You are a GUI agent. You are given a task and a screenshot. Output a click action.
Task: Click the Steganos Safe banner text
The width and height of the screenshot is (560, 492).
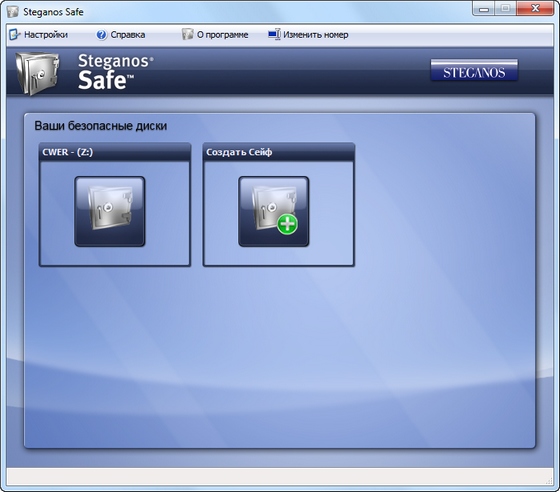pos(115,71)
